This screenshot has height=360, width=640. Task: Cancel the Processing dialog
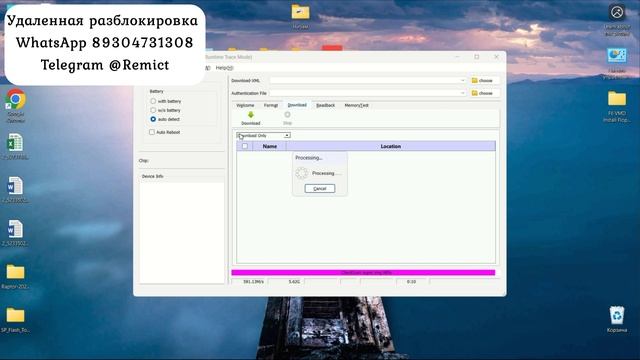[x=320, y=189]
